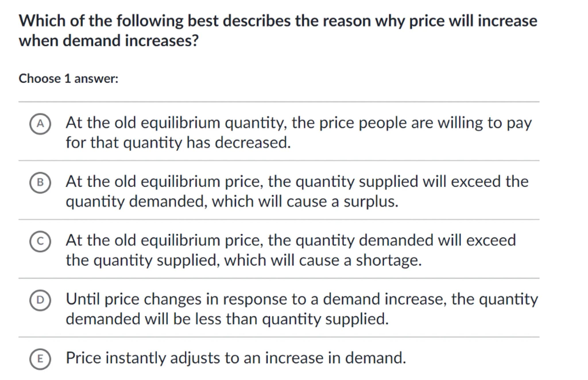Click 'Price instantly adjusts' answer text

[x=236, y=358]
